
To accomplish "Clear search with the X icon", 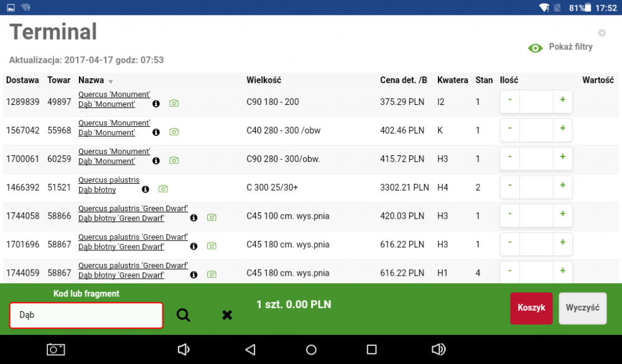I will [227, 315].
